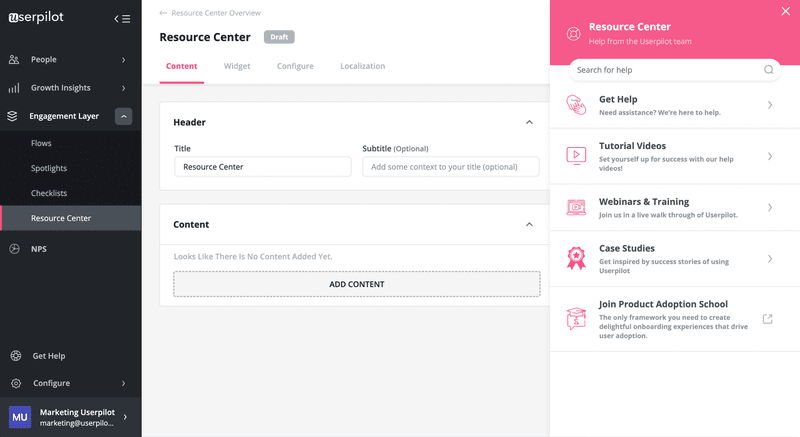
Task: Click the Growth Insights bar chart icon
Action: pos(14,88)
